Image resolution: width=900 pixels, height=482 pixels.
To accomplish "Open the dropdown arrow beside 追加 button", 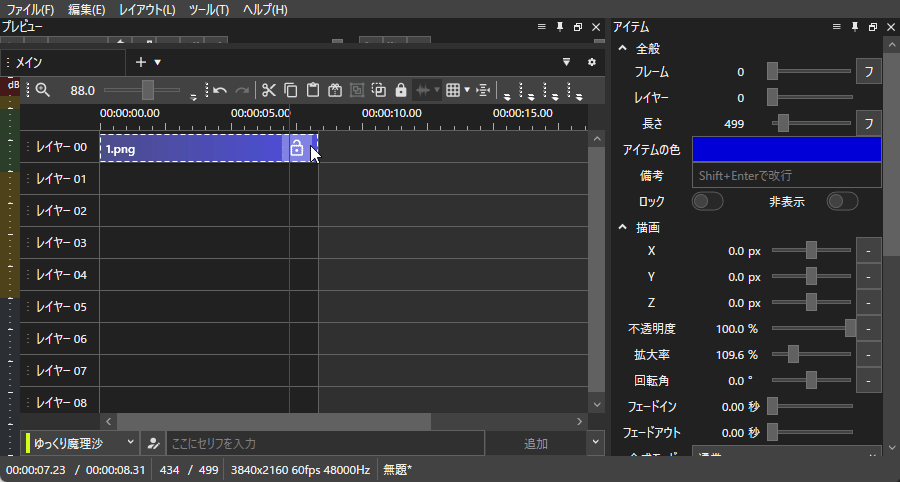I will pyautogui.click(x=595, y=442).
